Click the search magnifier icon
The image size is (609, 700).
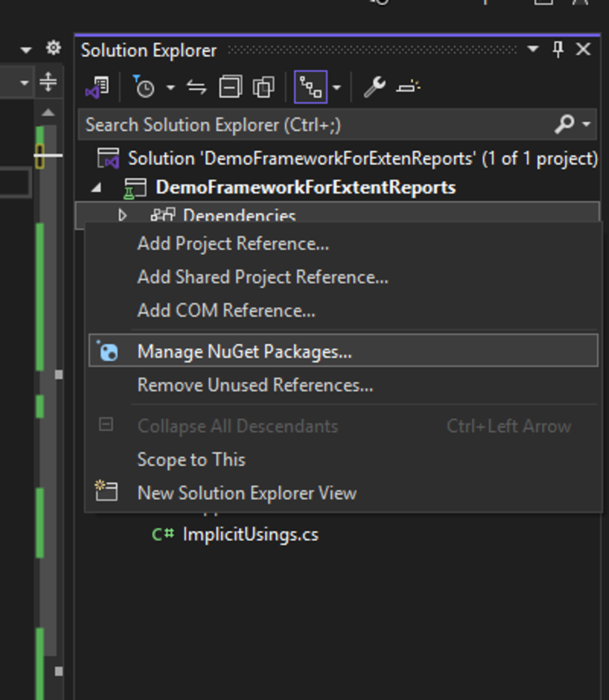[x=565, y=124]
